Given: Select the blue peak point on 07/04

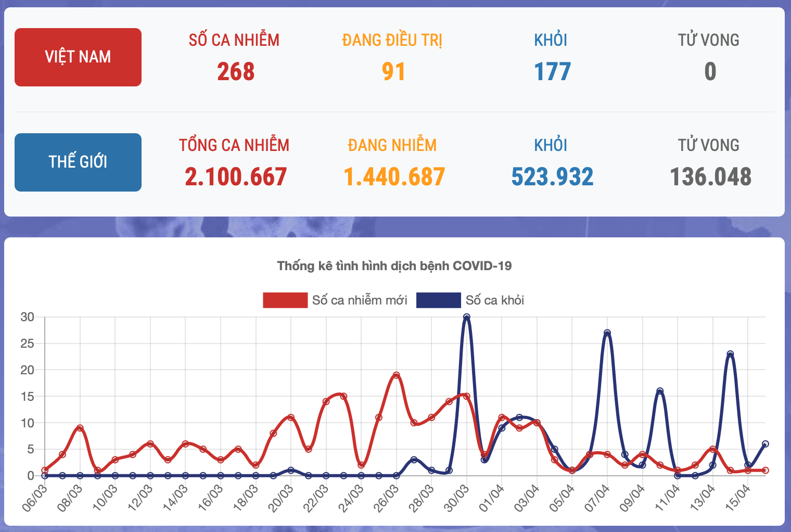Looking at the screenshot, I should point(607,333).
